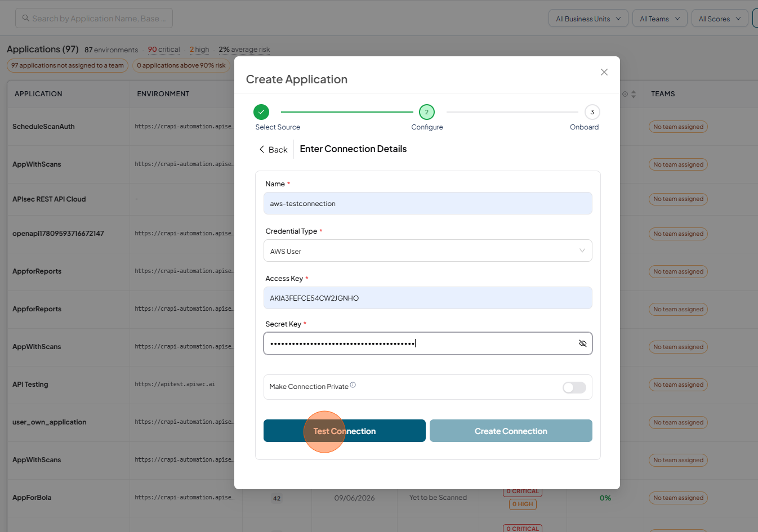Click the APPLICATION column header

(38, 94)
